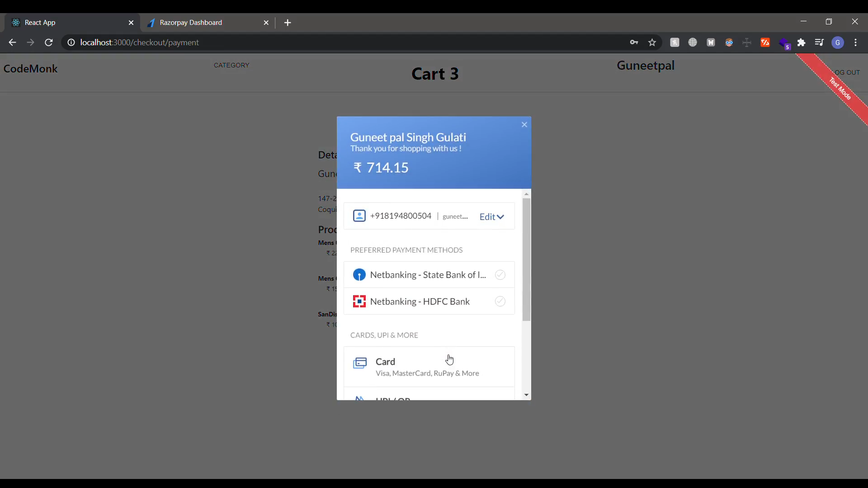Click the LOG OUT link
The width and height of the screenshot is (868, 488).
(x=847, y=72)
